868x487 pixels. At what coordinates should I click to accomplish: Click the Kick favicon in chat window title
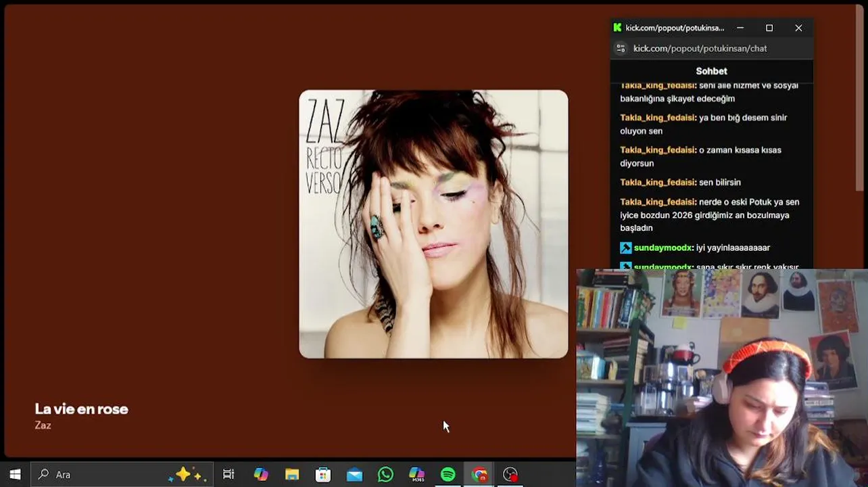coord(617,28)
